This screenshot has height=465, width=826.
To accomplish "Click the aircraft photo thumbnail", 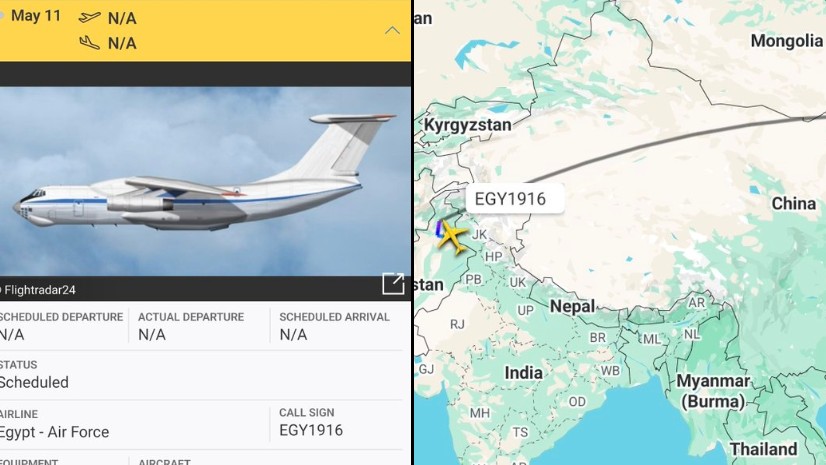I will point(205,181).
